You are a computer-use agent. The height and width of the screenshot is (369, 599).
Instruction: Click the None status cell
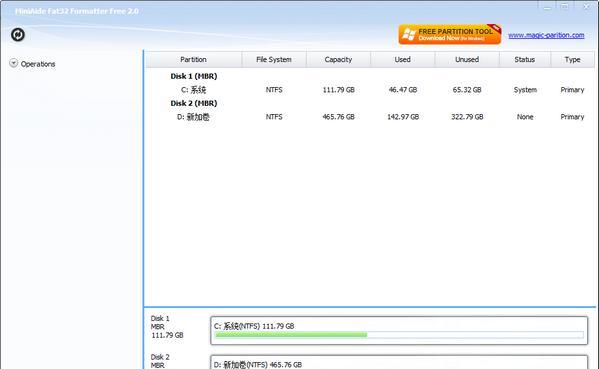coord(525,117)
